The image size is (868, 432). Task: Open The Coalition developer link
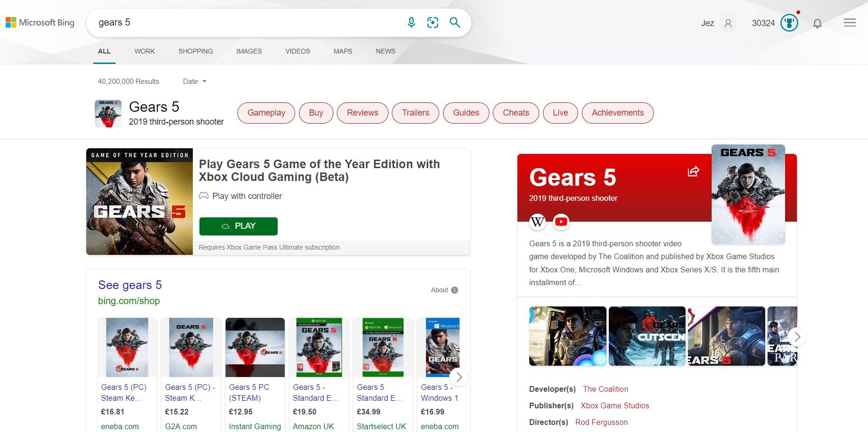click(606, 389)
